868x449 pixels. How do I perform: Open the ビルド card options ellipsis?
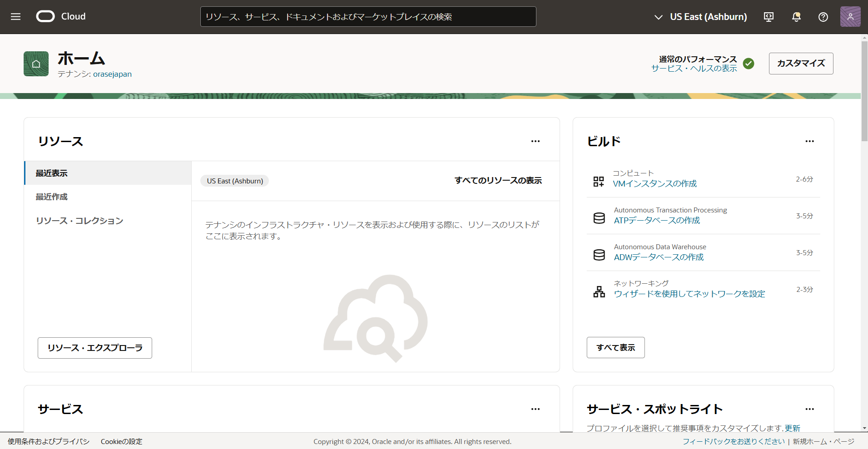tap(809, 141)
